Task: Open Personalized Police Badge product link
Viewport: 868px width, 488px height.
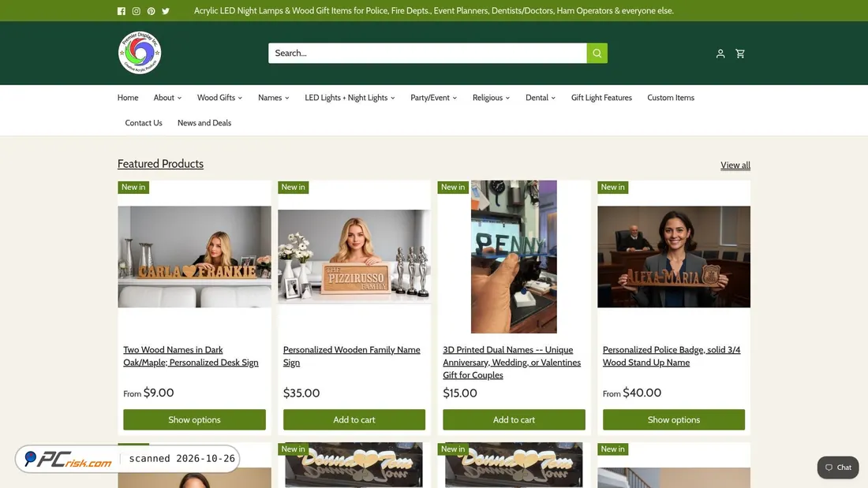Action: [672, 356]
